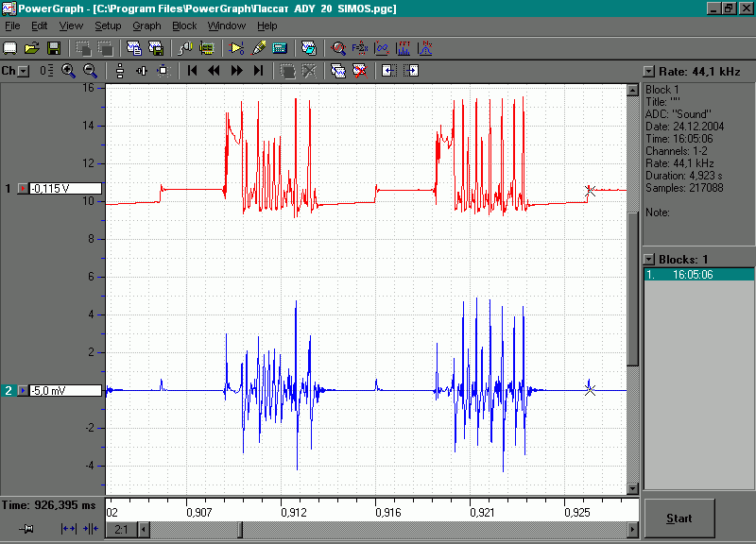
Task: Toggle channel 2 blue arrow marker
Action: [23, 390]
